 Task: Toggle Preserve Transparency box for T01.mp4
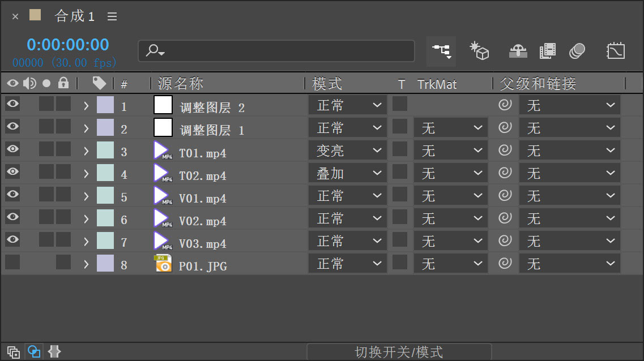pos(400,149)
